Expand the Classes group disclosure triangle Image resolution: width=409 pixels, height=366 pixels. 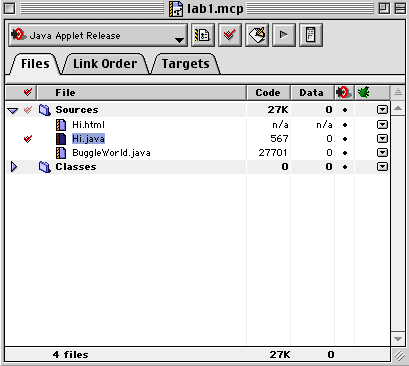pos(14,167)
